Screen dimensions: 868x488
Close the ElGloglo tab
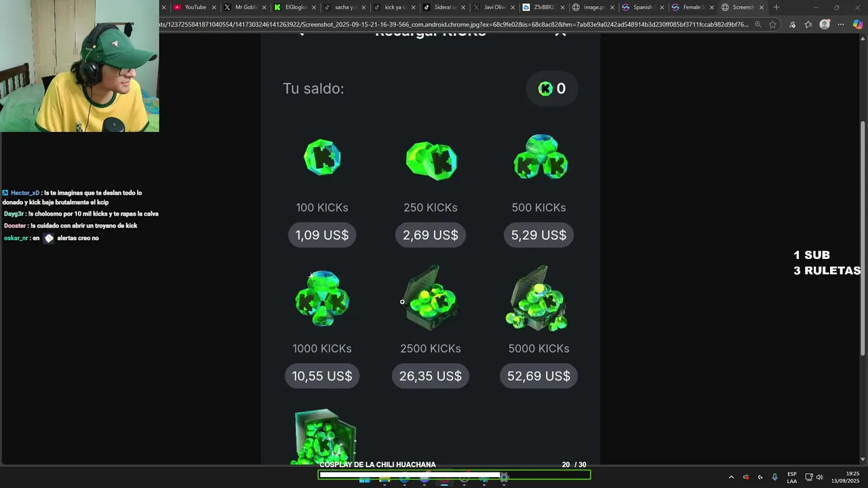pos(313,7)
